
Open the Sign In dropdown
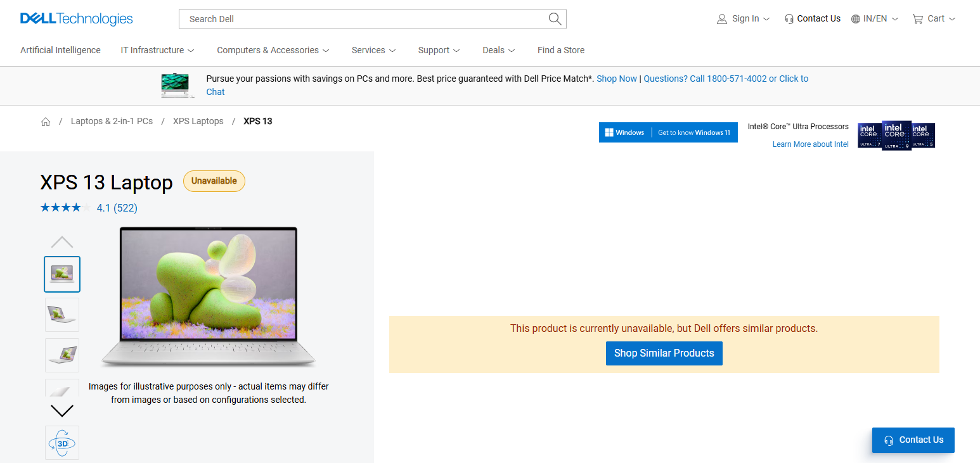[751, 19]
